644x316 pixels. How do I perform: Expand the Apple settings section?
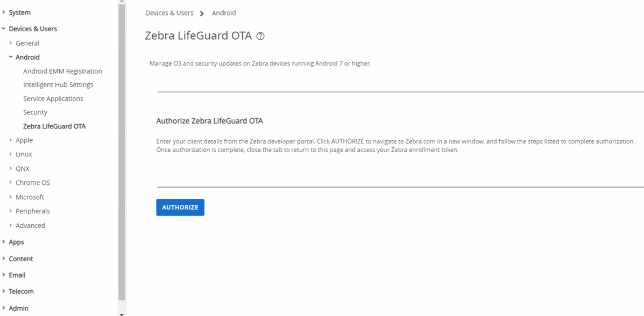[24, 140]
